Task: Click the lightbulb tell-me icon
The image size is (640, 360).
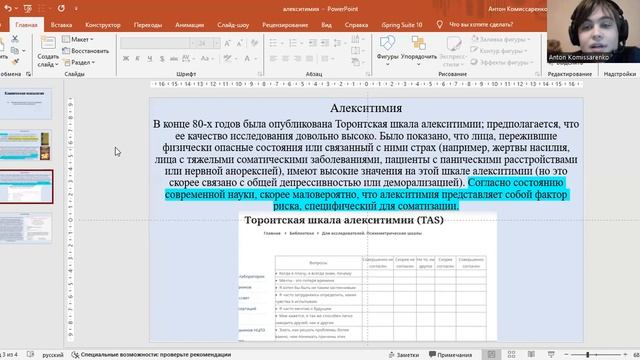Action: 439,24
